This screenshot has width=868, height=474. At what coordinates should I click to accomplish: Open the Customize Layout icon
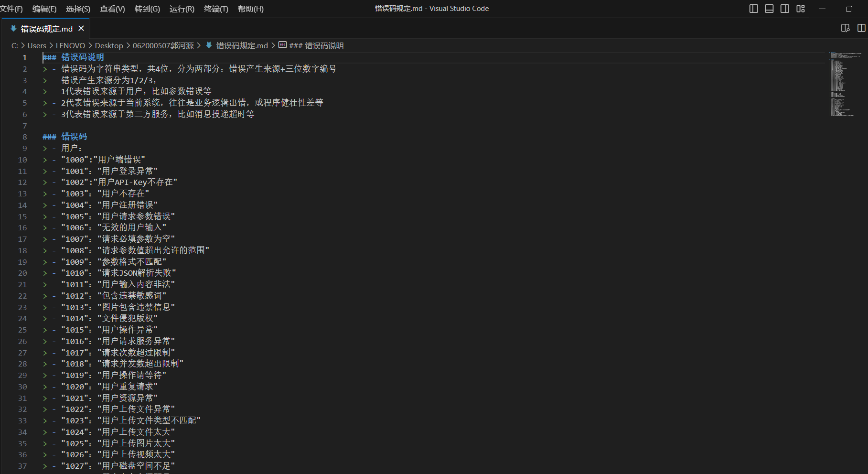(801, 9)
